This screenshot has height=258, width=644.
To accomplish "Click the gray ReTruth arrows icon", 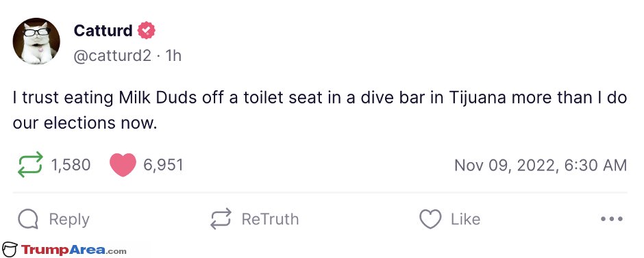I will point(221,219).
